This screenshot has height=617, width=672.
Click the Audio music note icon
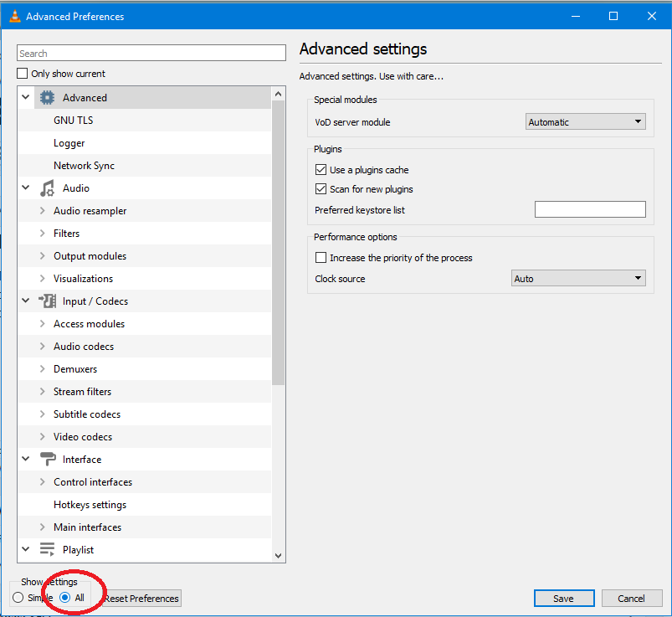click(x=47, y=188)
